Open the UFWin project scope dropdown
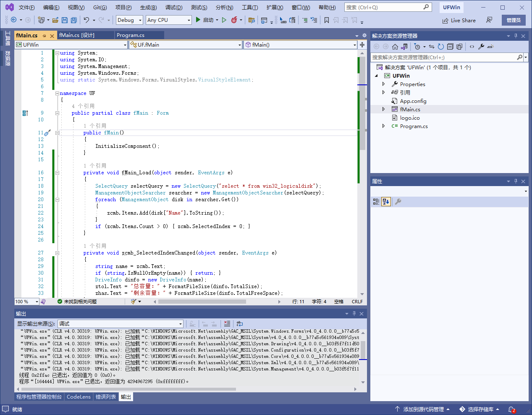 pos(71,45)
